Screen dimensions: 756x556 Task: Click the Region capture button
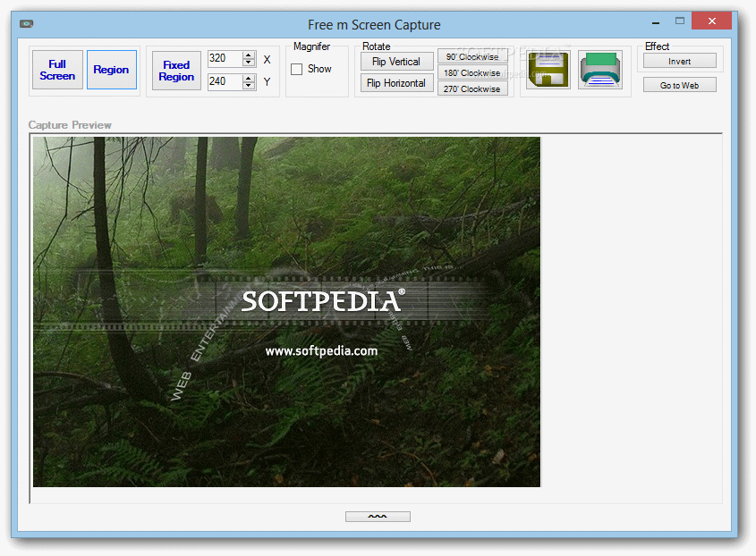pyautogui.click(x=111, y=70)
